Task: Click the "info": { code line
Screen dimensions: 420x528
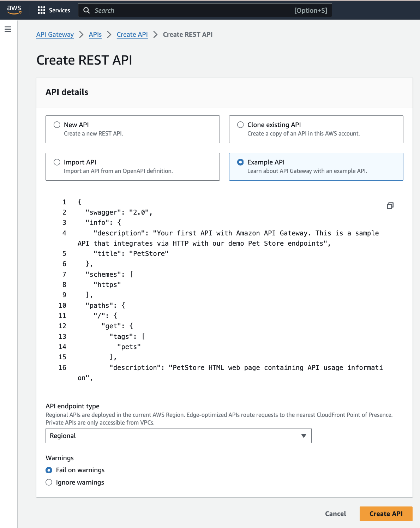Action: click(x=103, y=222)
